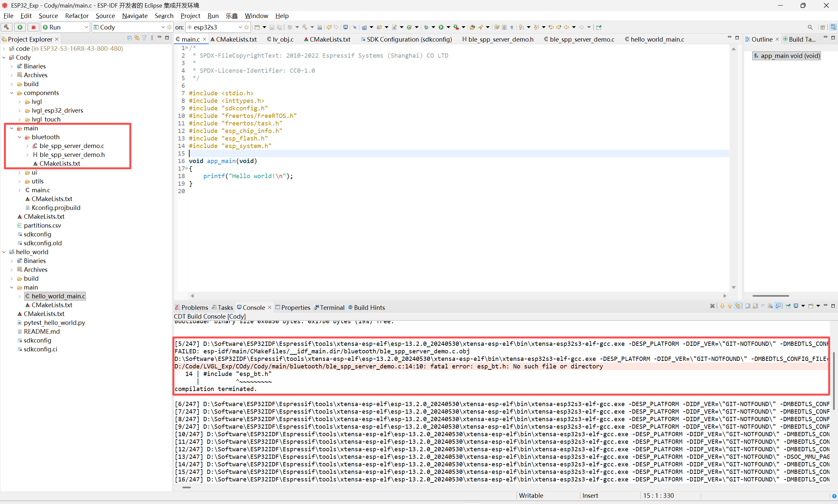The height and width of the screenshot is (504, 838).
Task: Select pytest_hello_world.py file
Action: pos(54,322)
